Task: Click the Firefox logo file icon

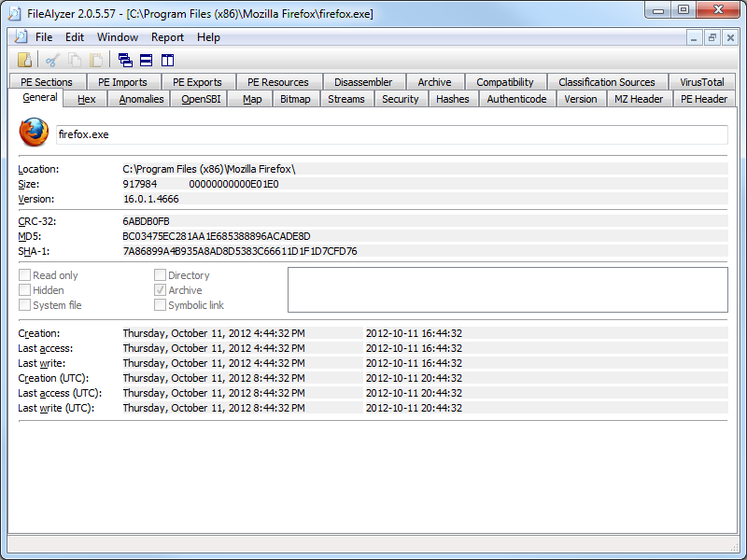Action: 34,133
